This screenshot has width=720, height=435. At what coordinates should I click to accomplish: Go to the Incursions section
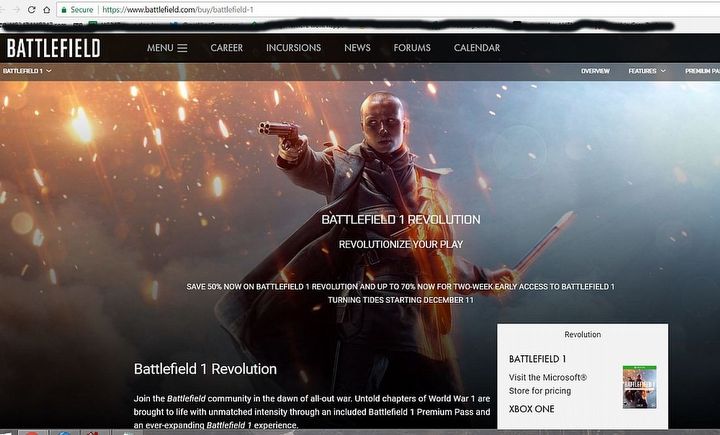tap(293, 48)
